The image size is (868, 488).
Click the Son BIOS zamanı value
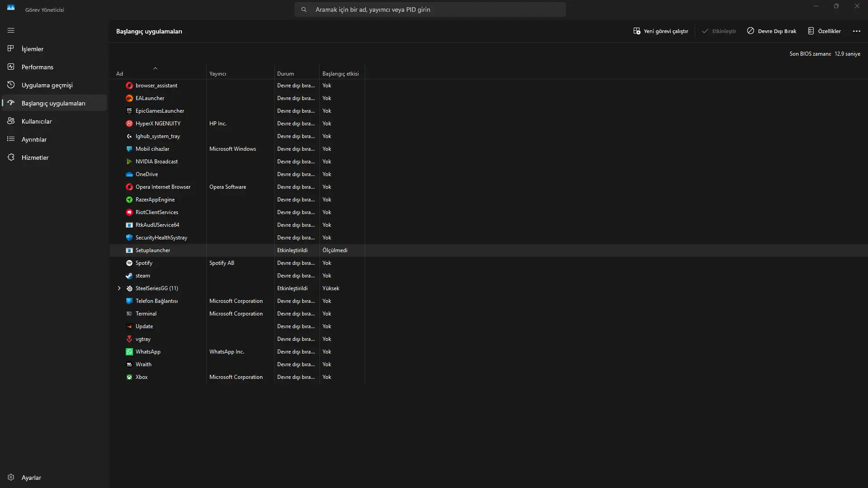click(847, 54)
